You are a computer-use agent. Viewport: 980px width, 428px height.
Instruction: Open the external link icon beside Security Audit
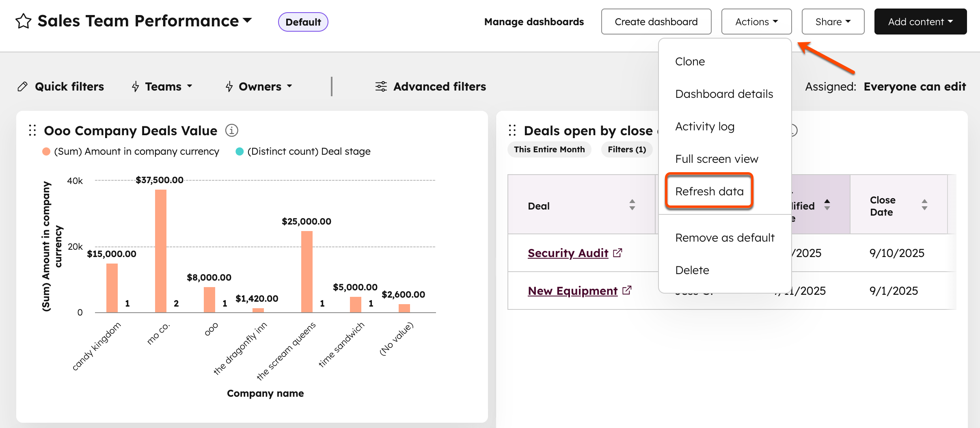(617, 252)
